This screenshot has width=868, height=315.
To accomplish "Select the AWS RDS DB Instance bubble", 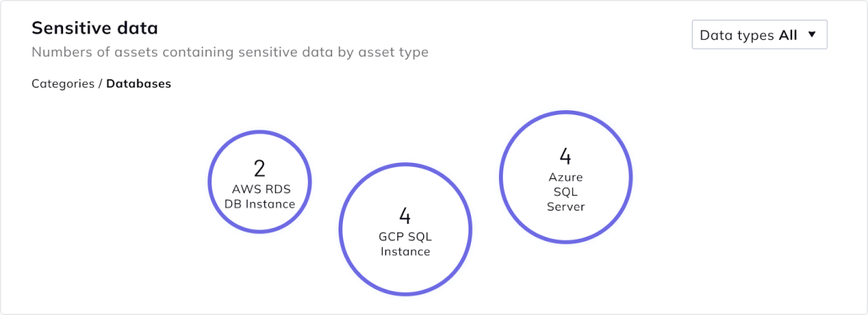I will coord(260,182).
